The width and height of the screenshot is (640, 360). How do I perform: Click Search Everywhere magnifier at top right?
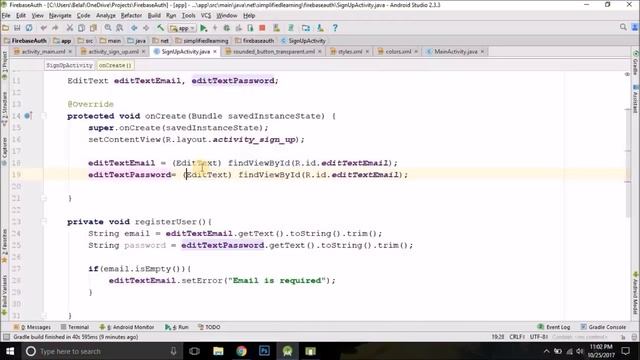(623, 27)
